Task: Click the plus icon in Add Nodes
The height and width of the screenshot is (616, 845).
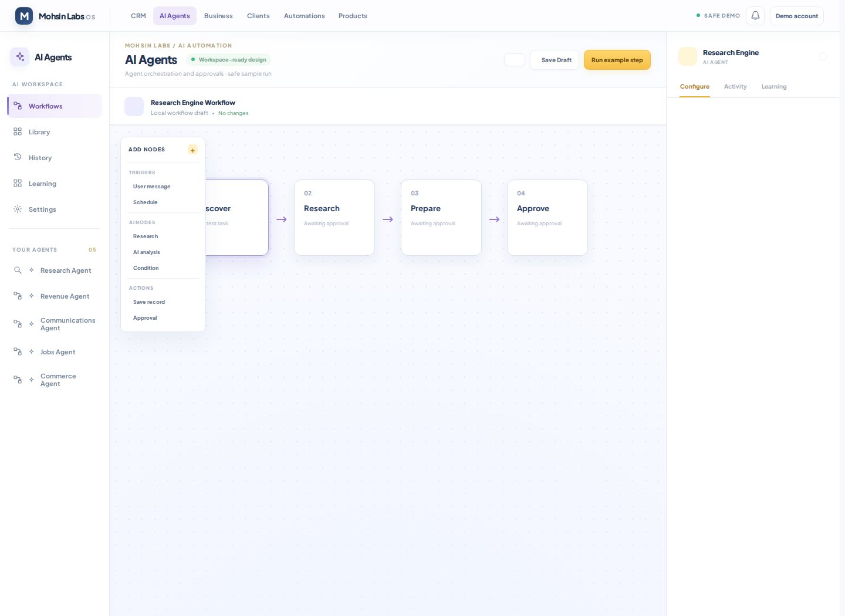Action: 192,150
